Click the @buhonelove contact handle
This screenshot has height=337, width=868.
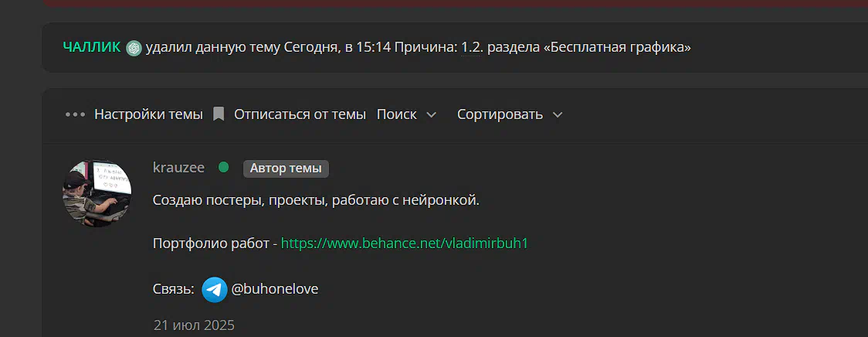[x=275, y=289]
